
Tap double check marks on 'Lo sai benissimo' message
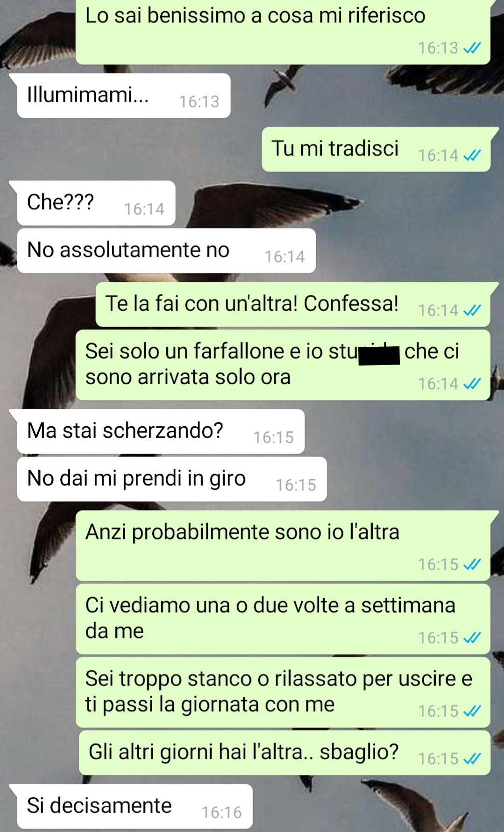pyautogui.click(x=472, y=48)
